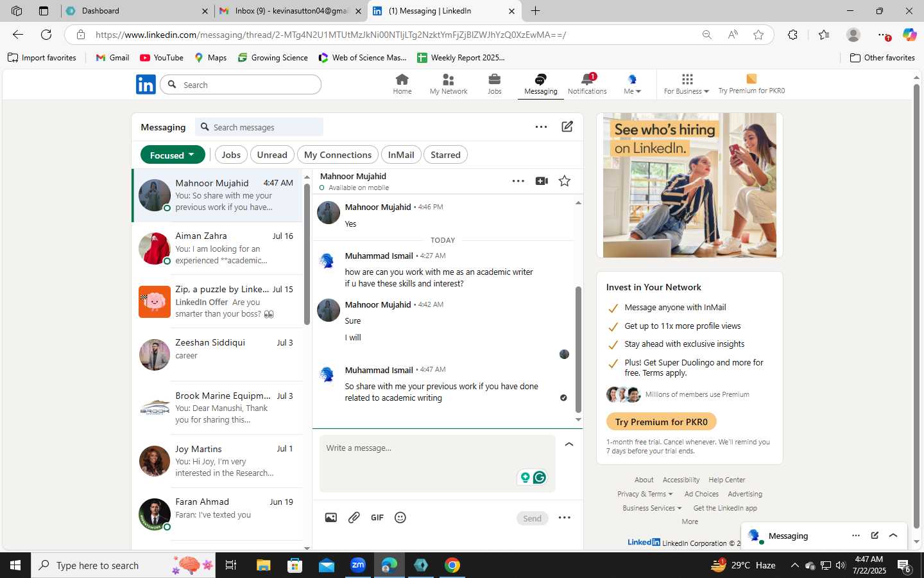Open the Help Center link
Viewport: 924px width, 578px height.
coord(727,480)
